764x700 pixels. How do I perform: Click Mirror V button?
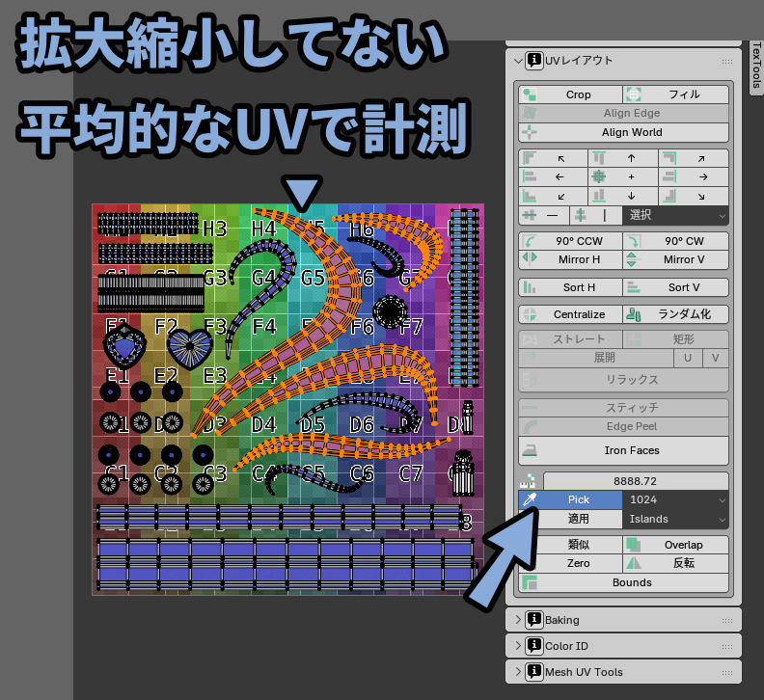pyautogui.click(x=676, y=259)
